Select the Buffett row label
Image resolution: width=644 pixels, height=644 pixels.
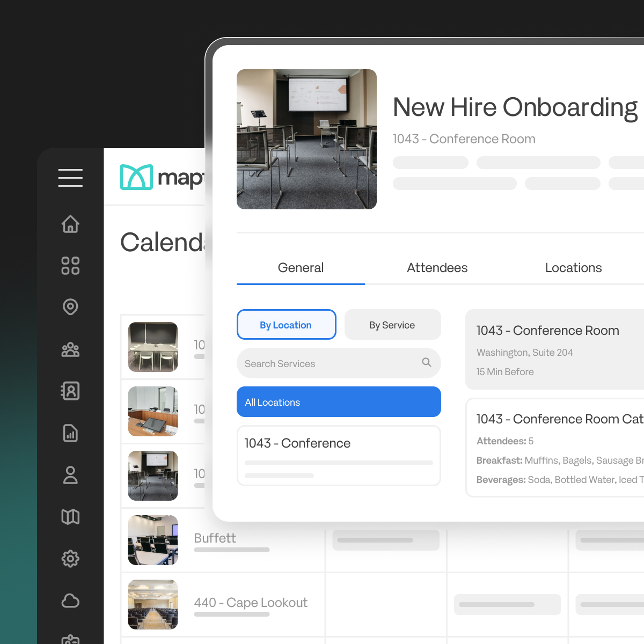(x=215, y=538)
